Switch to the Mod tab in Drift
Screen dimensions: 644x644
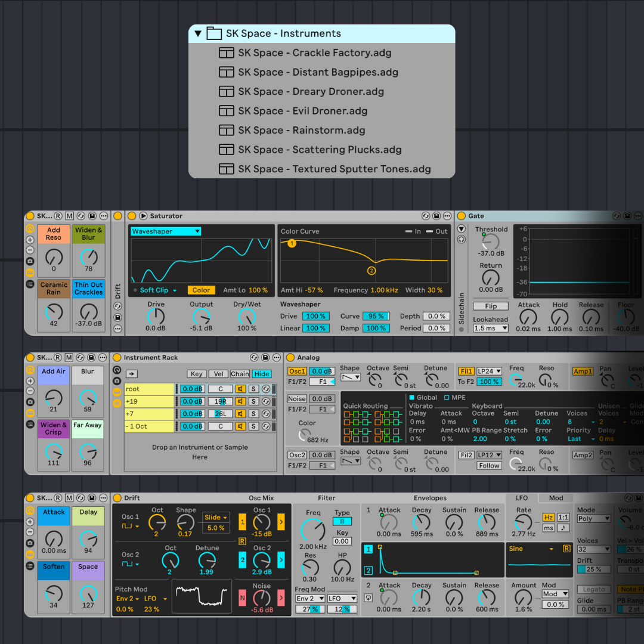coord(556,498)
